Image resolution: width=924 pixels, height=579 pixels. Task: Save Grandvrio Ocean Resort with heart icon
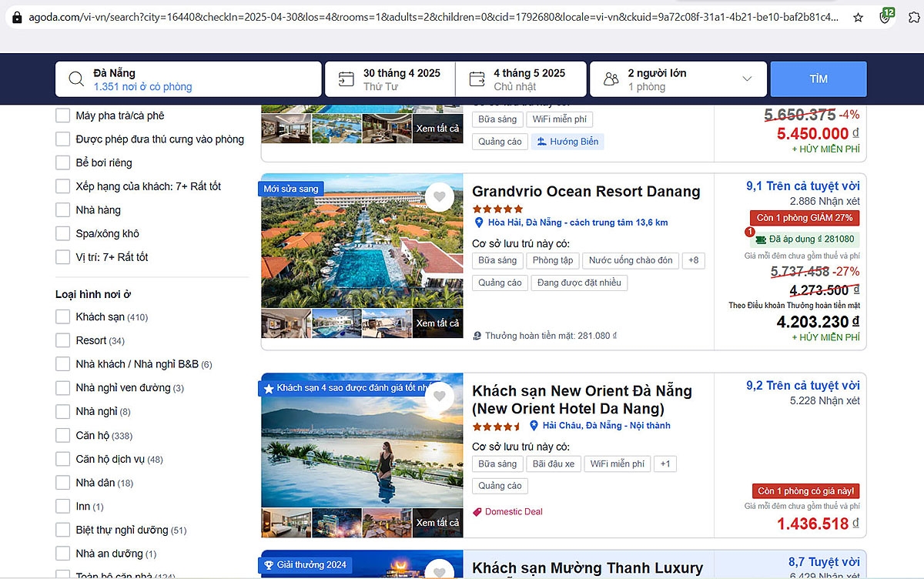(x=439, y=197)
